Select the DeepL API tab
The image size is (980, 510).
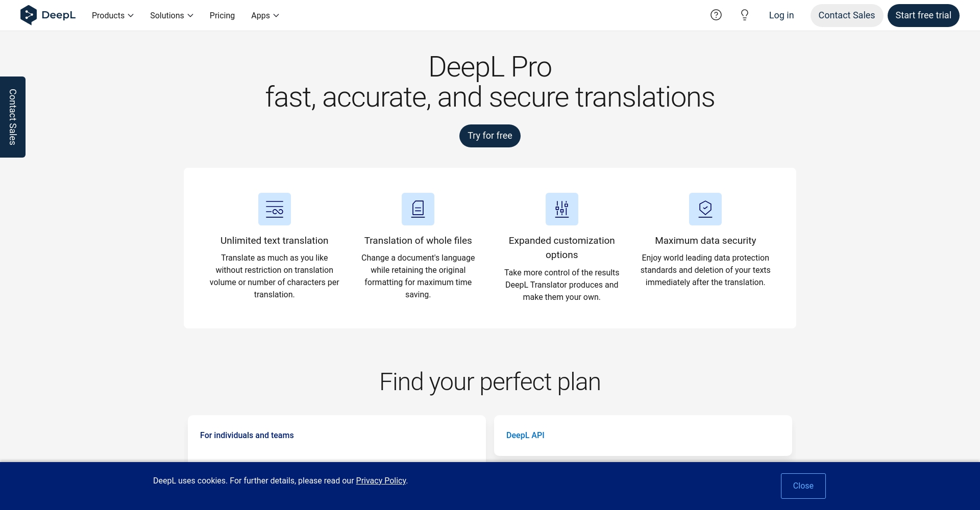pos(525,435)
